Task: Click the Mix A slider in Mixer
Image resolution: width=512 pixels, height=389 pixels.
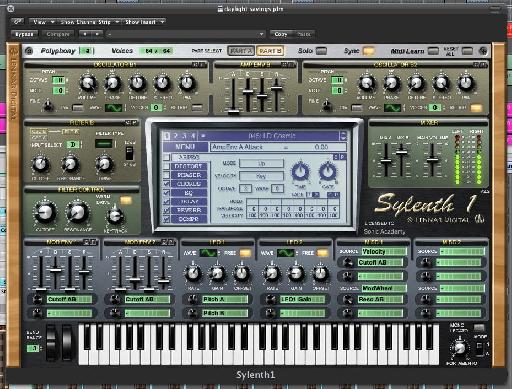Action: (386, 160)
